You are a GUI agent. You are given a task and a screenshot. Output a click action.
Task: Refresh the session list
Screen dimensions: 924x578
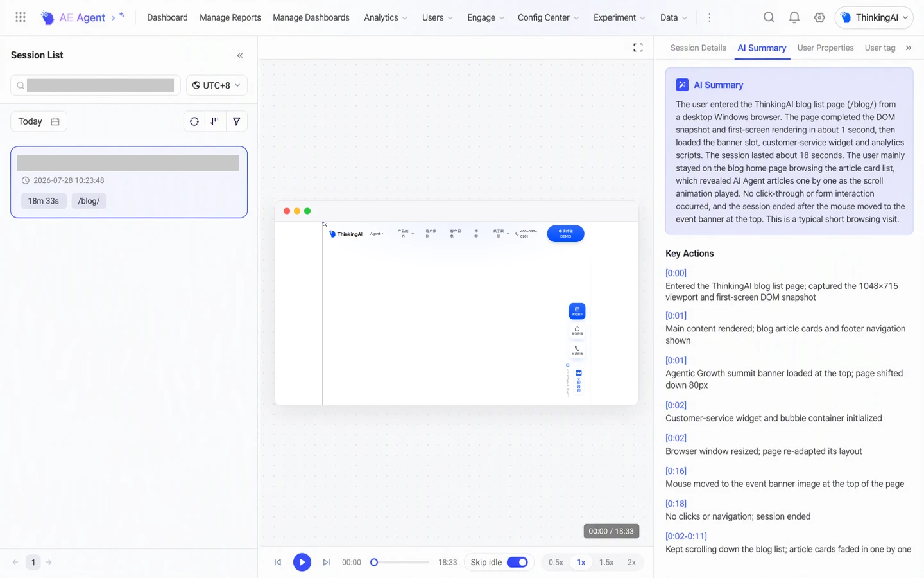[194, 121]
